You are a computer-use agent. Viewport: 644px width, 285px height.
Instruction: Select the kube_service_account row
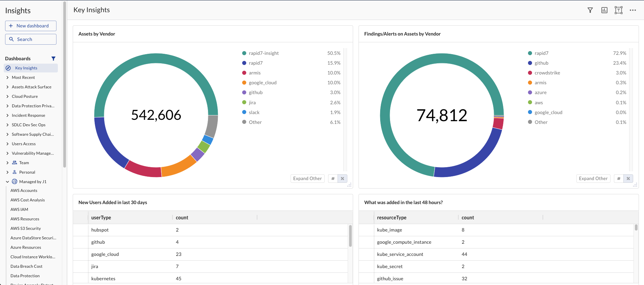coord(496,254)
